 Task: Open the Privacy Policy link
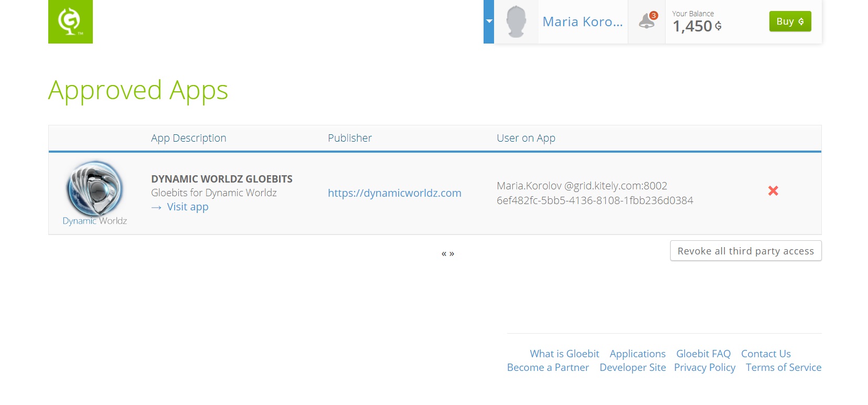[x=704, y=367]
